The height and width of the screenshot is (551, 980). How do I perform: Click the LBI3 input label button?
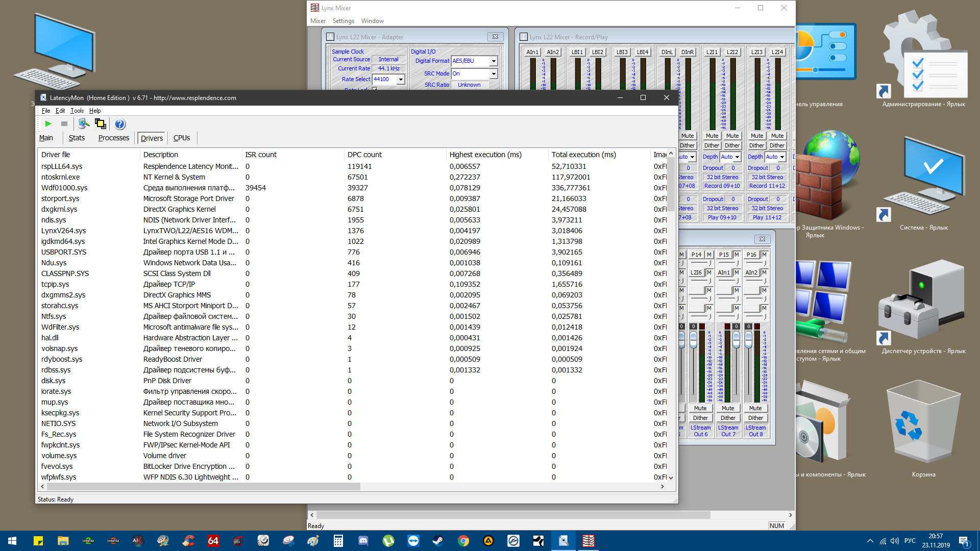point(622,52)
